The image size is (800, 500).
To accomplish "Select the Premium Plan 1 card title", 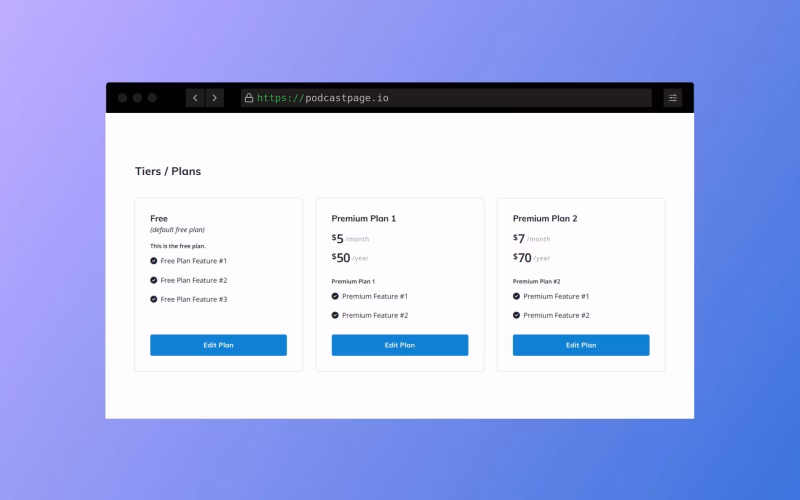I will click(364, 218).
